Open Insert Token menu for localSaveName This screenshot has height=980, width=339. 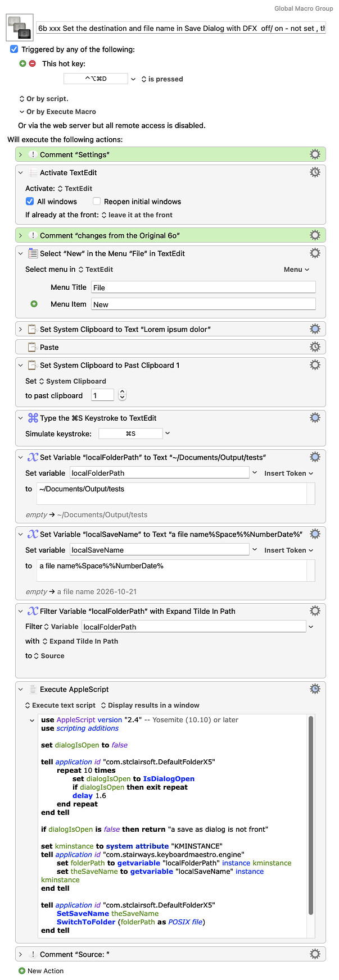[x=289, y=550]
